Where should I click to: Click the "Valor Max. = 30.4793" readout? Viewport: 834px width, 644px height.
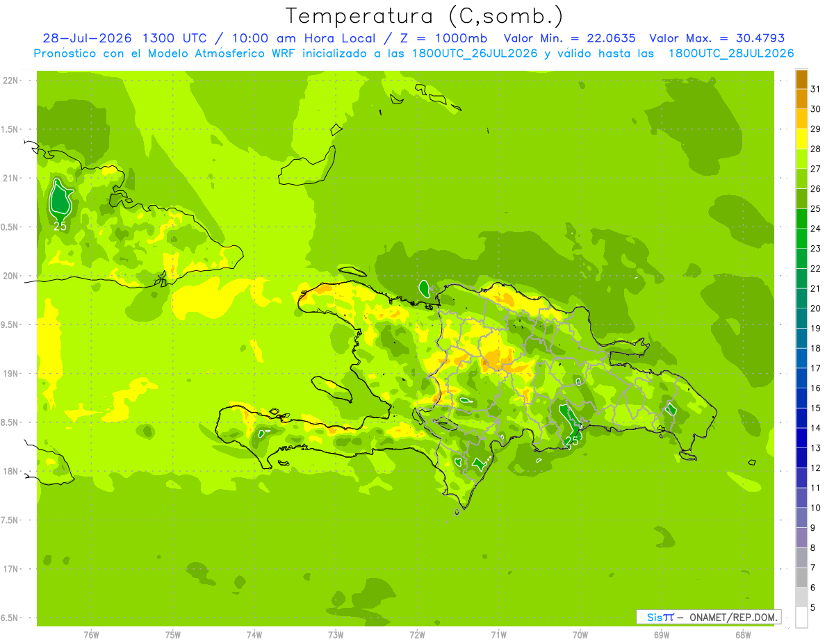pyautogui.click(x=717, y=38)
